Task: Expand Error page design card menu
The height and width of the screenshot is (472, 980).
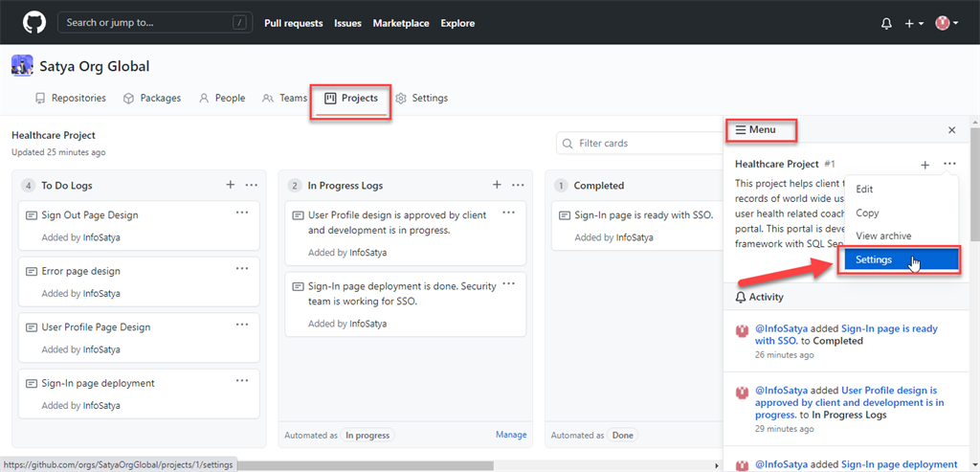Action: coord(243,268)
